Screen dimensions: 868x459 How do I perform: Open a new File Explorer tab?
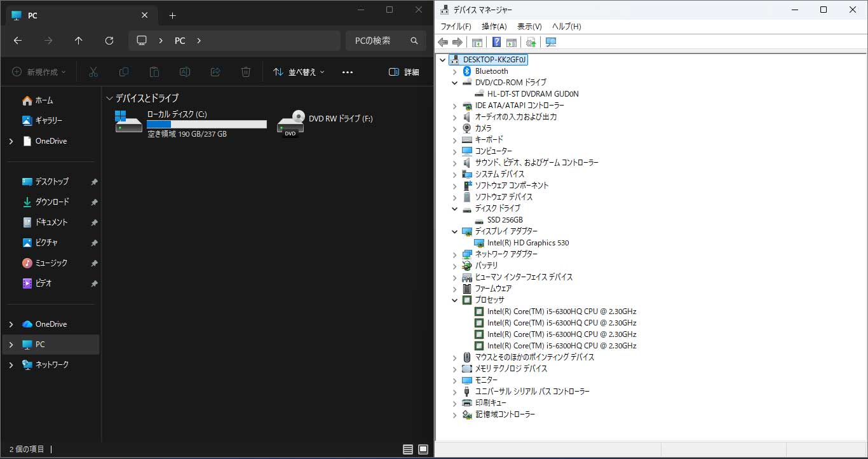pos(172,16)
